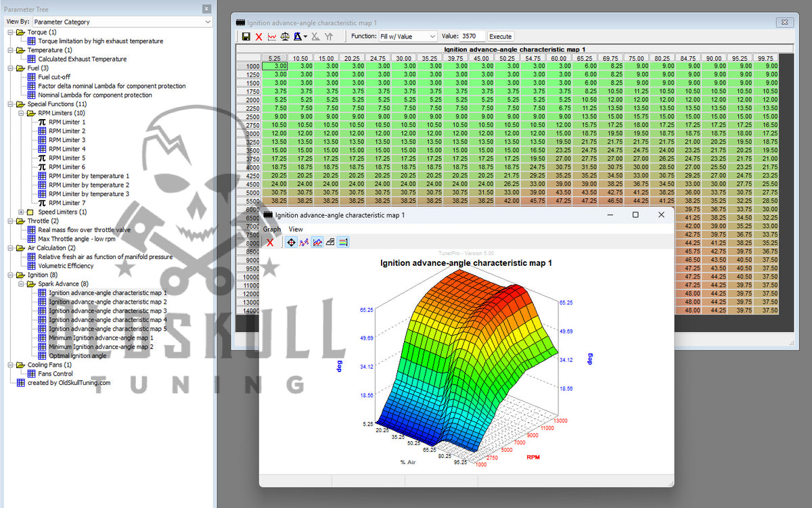Click the red X in graph window toolbar
Viewport: 812px width, 508px height.
[270, 242]
